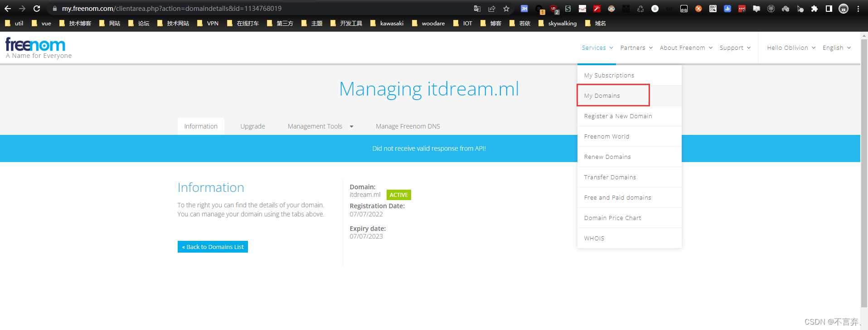Click the expiry date 07/07/2023
This screenshot has width=868, height=330.
point(366,236)
